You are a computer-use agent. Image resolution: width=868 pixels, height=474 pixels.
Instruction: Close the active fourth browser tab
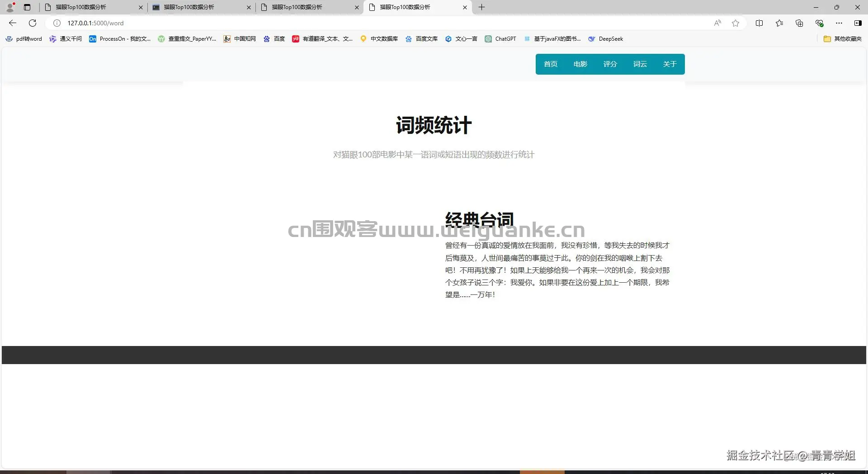coord(465,7)
